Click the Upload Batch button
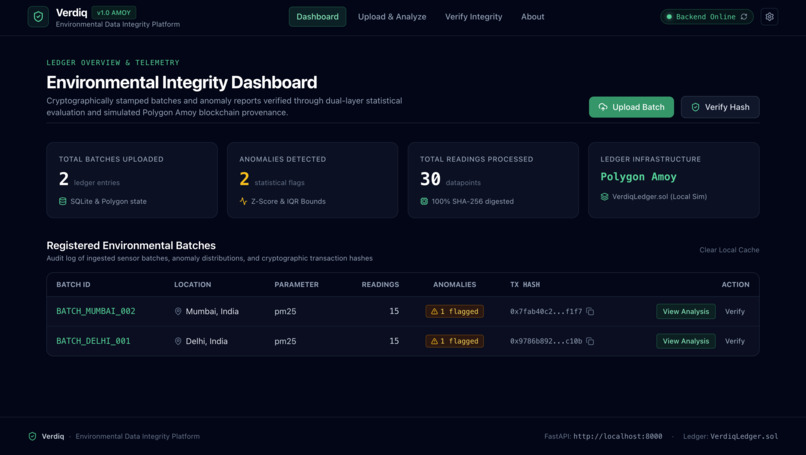The width and height of the screenshot is (806, 455). [631, 107]
